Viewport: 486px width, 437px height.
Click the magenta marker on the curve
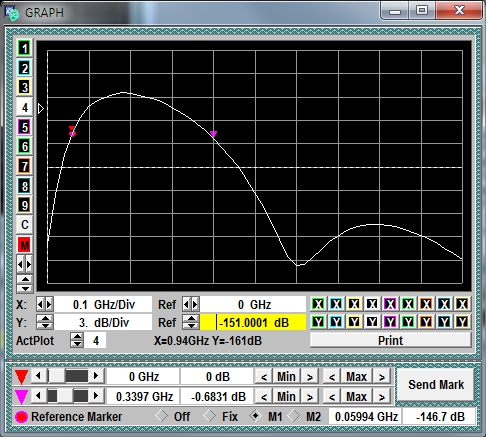(x=213, y=134)
